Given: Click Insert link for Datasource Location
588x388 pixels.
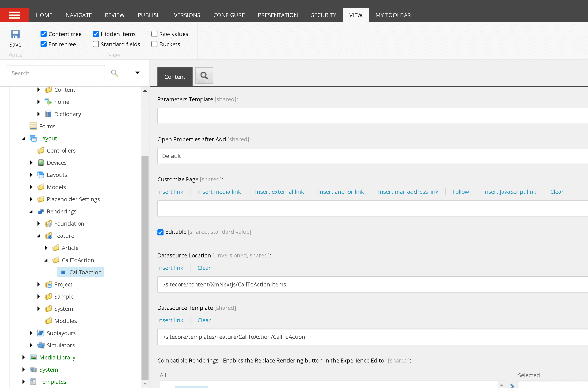Looking at the screenshot, I should 170,268.
